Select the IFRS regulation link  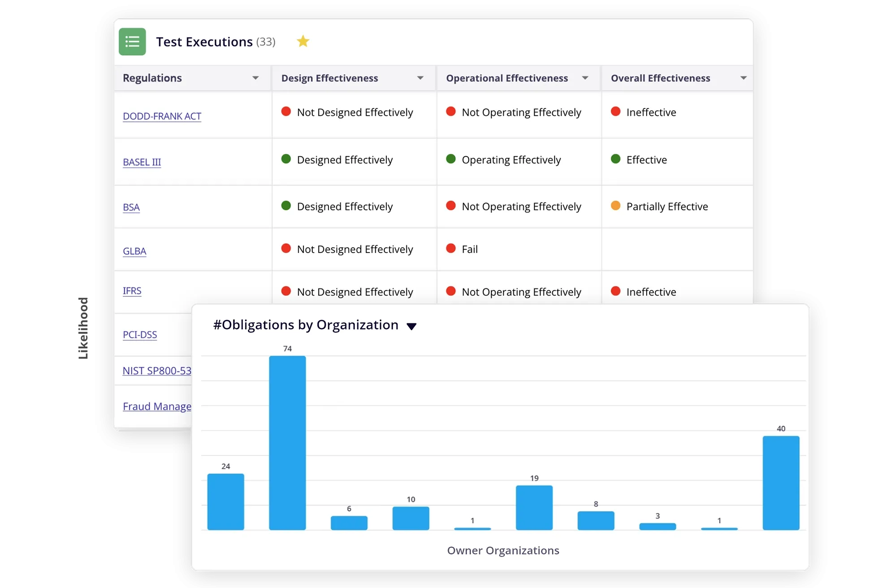point(132,291)
